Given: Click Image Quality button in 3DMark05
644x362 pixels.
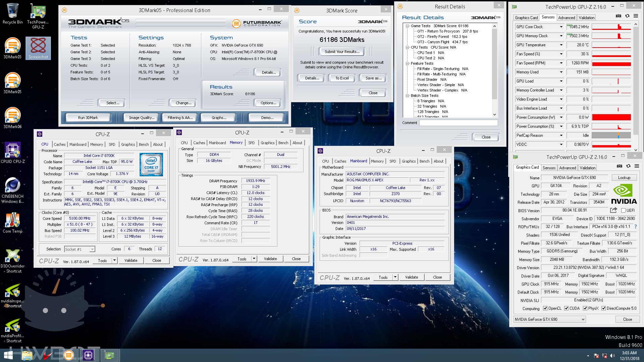Looking at the screenshot, I should click(x=142, y=118).
